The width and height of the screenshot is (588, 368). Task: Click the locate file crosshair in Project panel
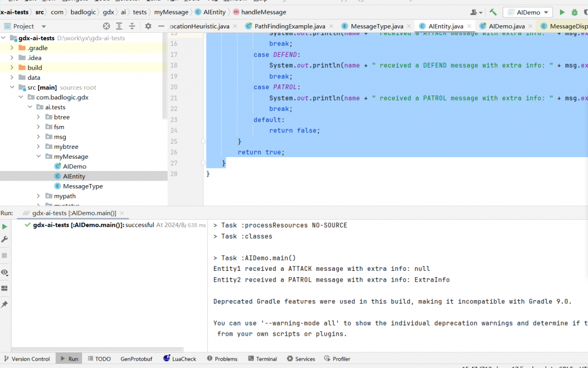(106, 26)
